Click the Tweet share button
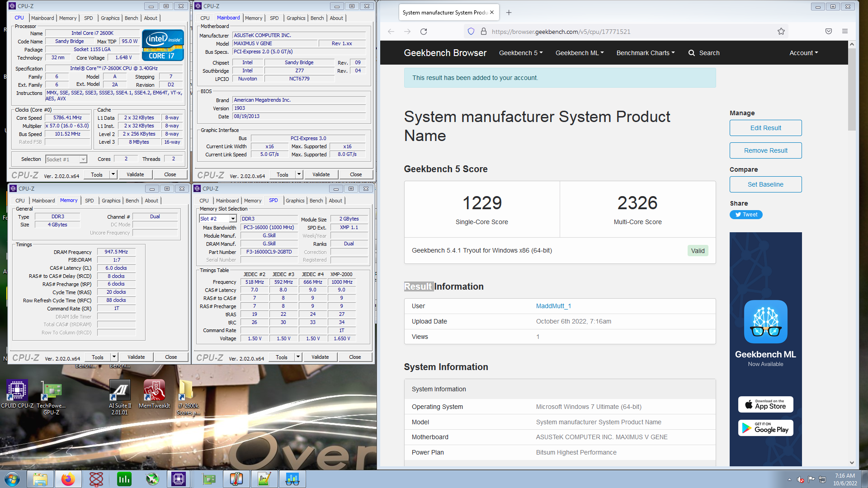The width and height of the screenshot is (868, 488). click(746, 215)
